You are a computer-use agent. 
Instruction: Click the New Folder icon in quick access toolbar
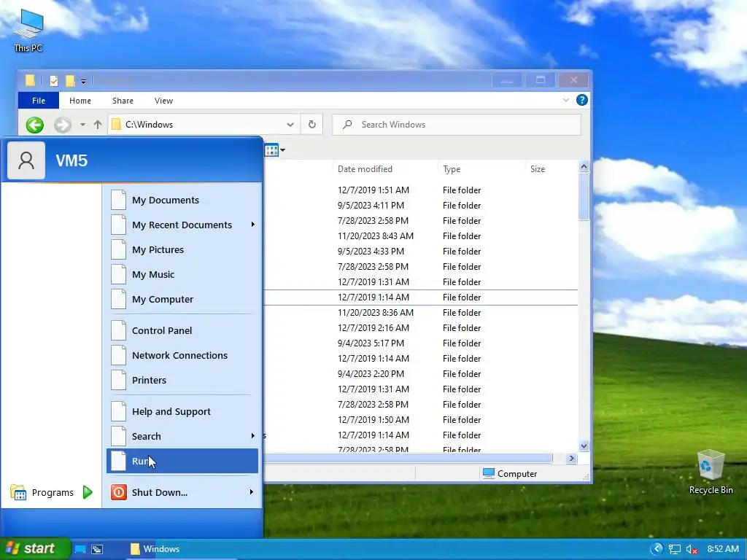point(70,81)
